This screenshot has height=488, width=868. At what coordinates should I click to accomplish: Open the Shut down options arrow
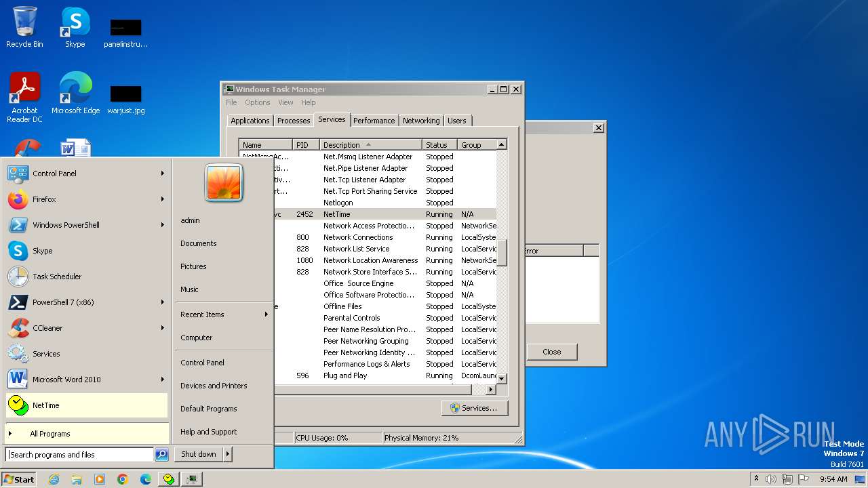point(228,454)
